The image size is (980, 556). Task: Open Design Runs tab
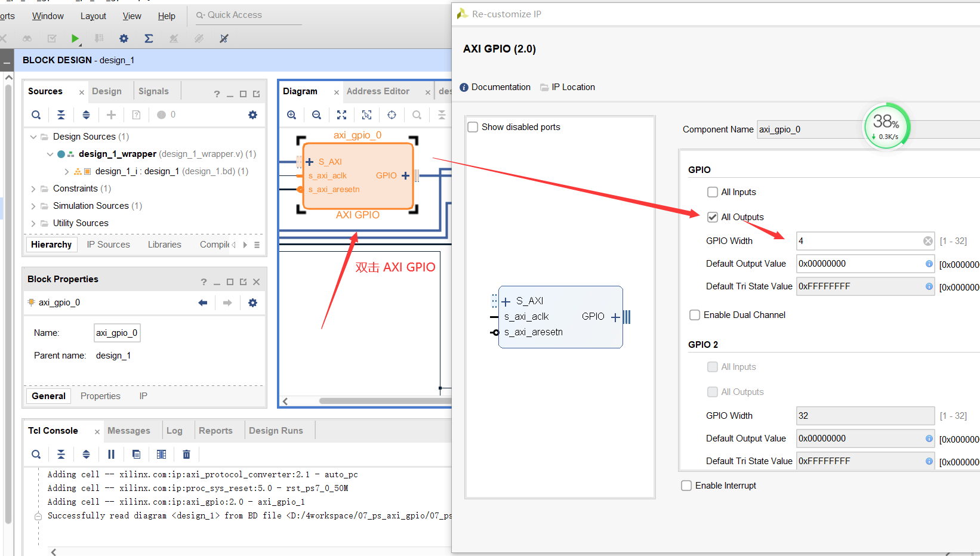(x=276, y=431)
